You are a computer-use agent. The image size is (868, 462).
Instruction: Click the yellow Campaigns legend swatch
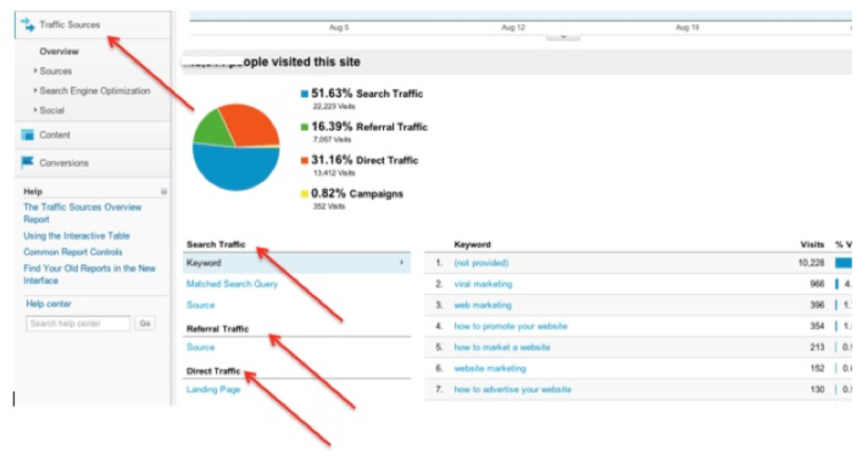(304, 193)
